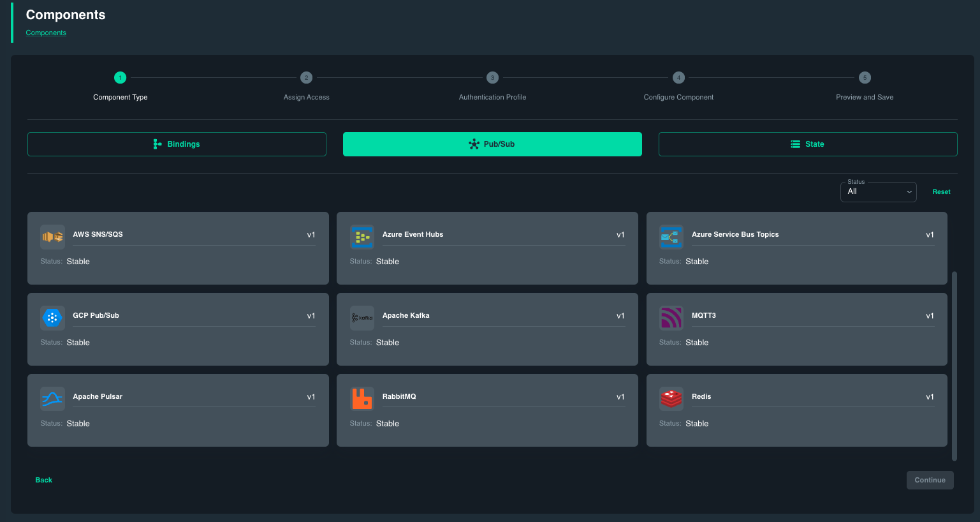The height and width of the screenshot is (522, 980).
Task: Click Stable status on Apache Pulsar card
Action: coord(78,424)
